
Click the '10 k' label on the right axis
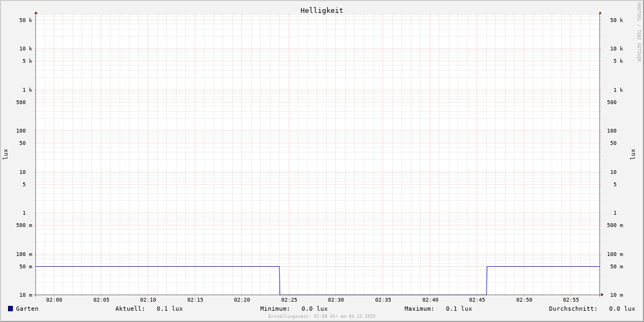[x=617, y=49]
